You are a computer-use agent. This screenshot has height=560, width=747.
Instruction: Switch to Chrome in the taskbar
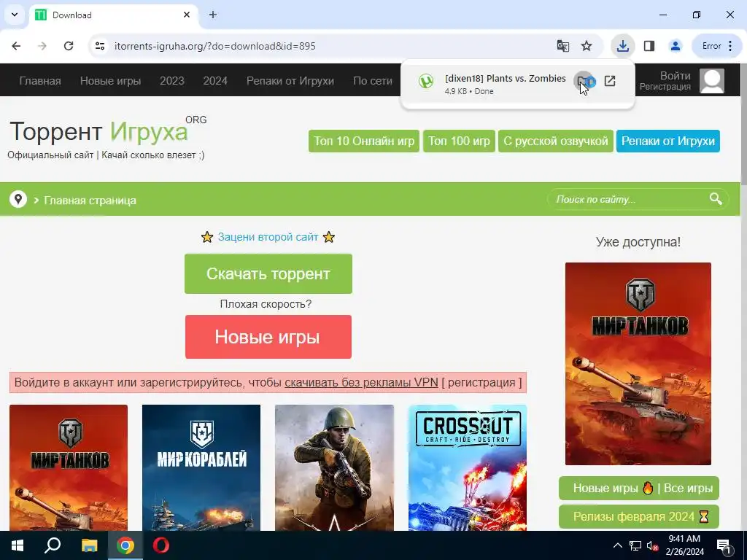(125, 545)
